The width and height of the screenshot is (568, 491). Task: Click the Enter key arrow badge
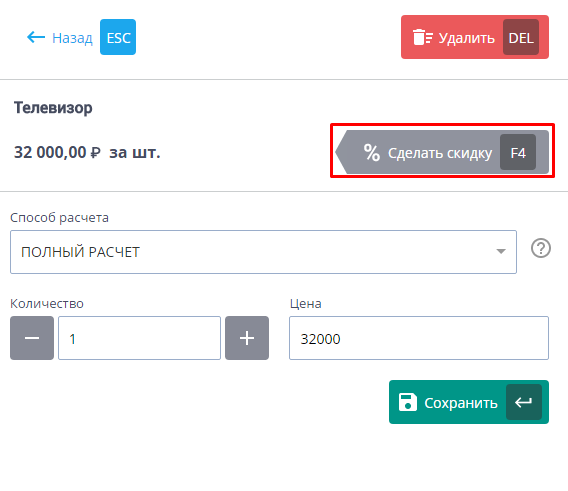524,402
